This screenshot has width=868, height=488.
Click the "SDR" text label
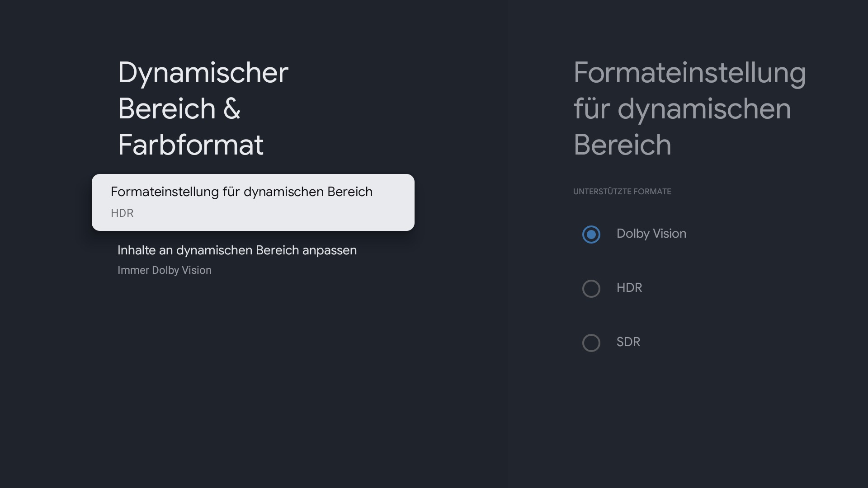tap(628, 342)
